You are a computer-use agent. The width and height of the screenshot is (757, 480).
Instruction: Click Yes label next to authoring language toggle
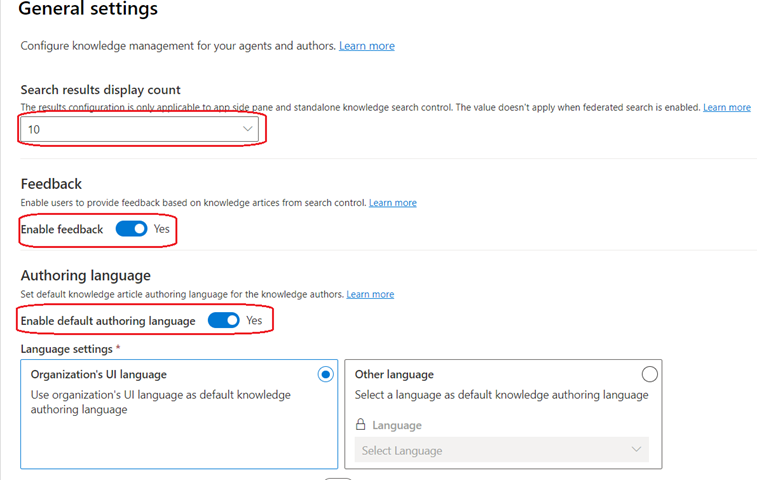pyautogui.click(x=254, y=320)
